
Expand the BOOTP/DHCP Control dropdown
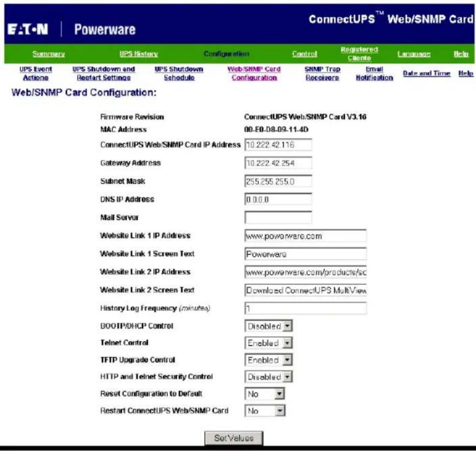(x=269, y=326)
